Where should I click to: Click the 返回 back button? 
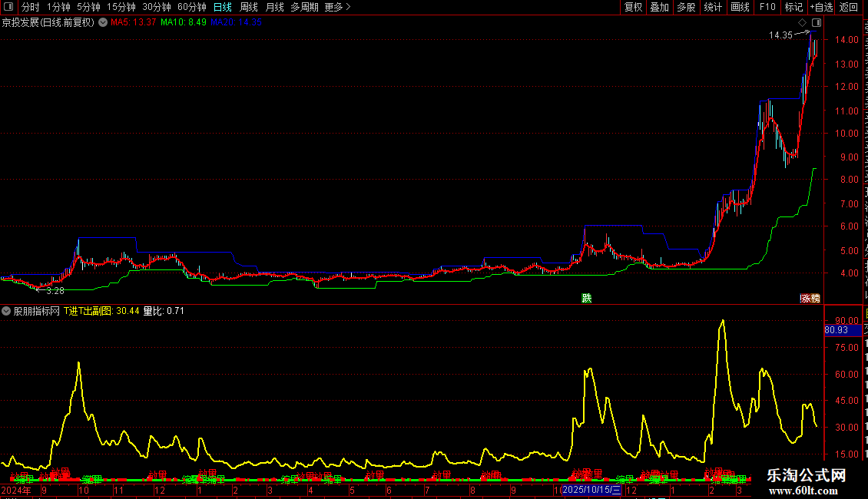(x=849, y=7)
